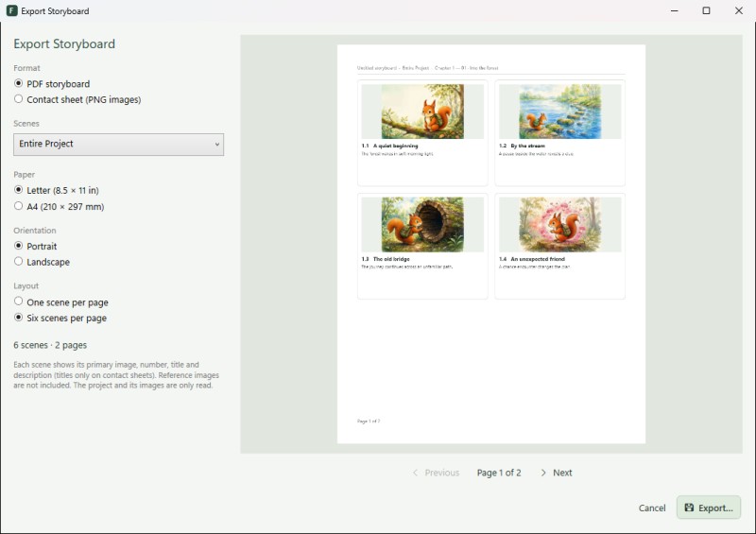Click the 'Export Storyboard' heading
Image resolution: width=756 pixels, height=534 pixels.
click(x=64, y=43)
